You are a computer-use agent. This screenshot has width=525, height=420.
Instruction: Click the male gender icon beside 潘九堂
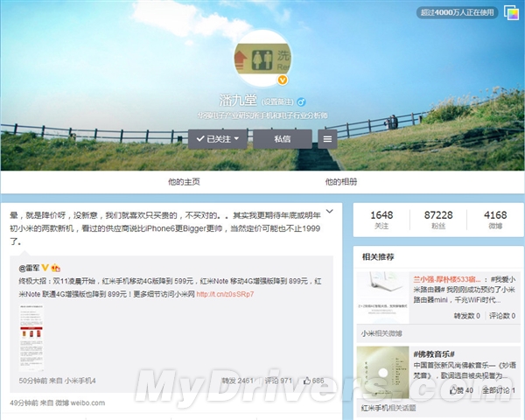coord(301,101)
